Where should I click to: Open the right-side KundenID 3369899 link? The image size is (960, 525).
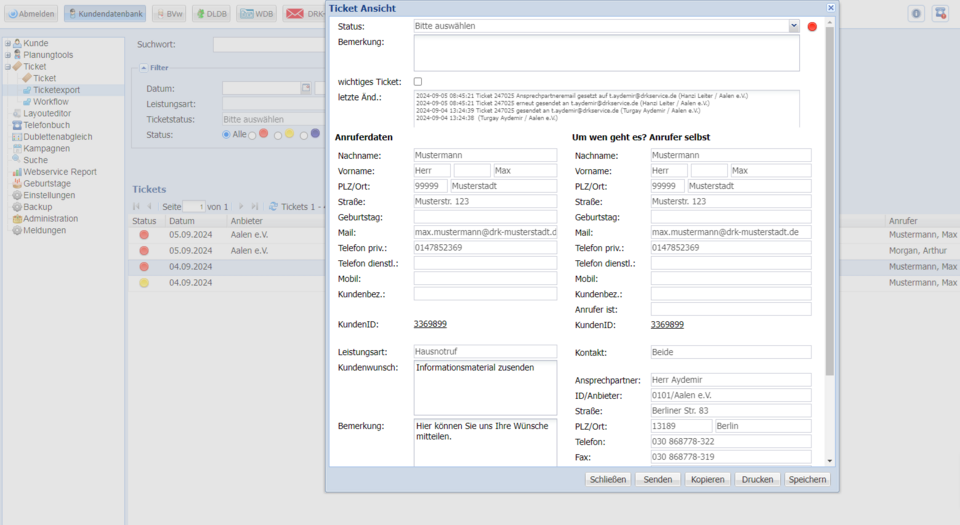pyautogui.click(x=667, y=324)
